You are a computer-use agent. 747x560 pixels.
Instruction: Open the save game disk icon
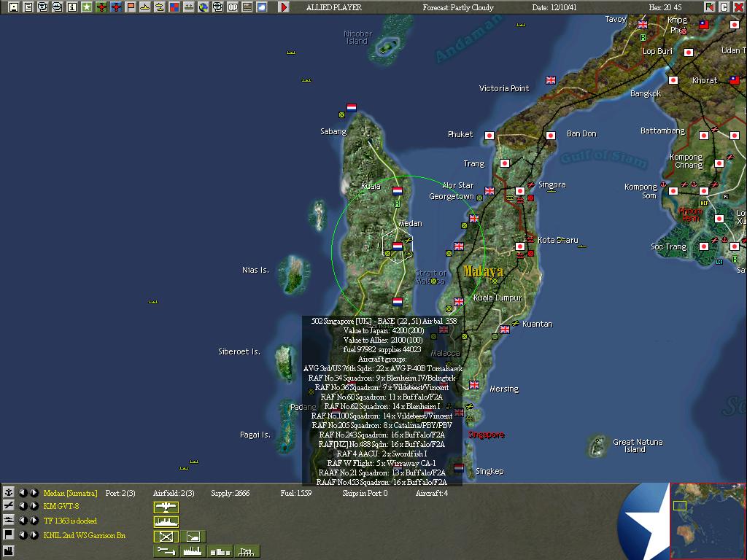(14, 7)
